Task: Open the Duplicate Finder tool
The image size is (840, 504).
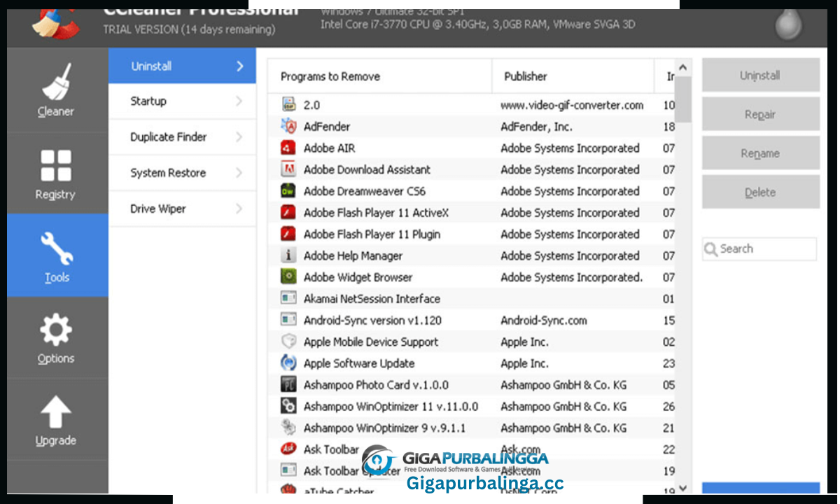Action: click(182, 137)
